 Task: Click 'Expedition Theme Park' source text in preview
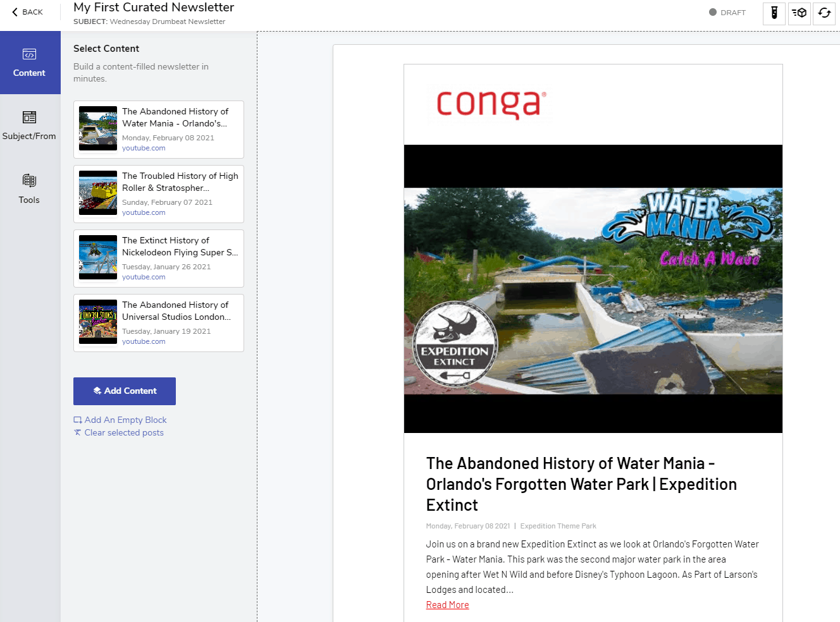558,526
